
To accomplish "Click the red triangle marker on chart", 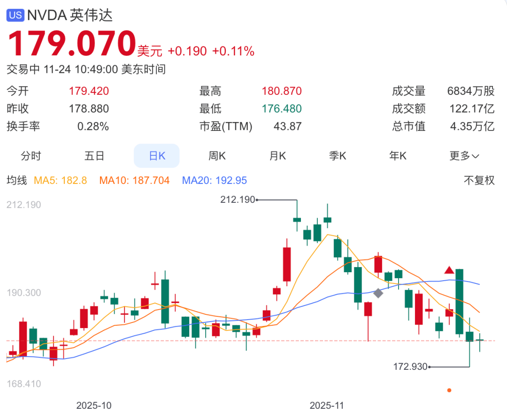I will click(x=449, y=270).
